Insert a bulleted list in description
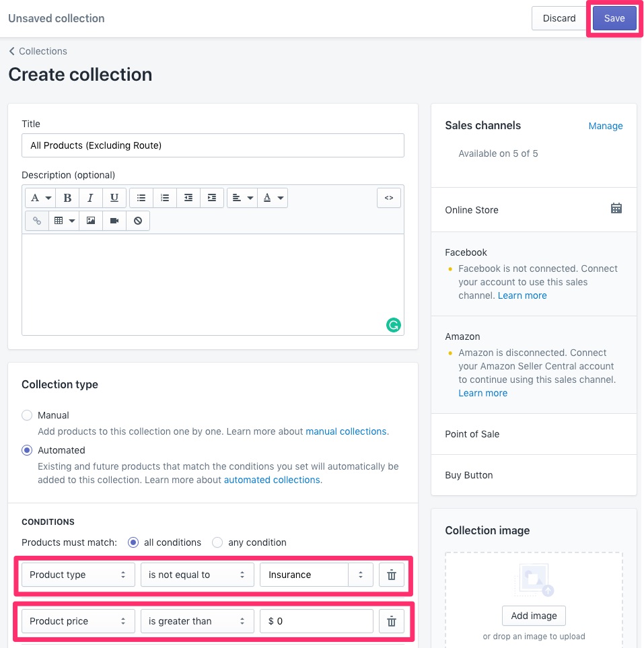This screenshot has height=648, width=644. pyautogui.click(x=141, y=198)
